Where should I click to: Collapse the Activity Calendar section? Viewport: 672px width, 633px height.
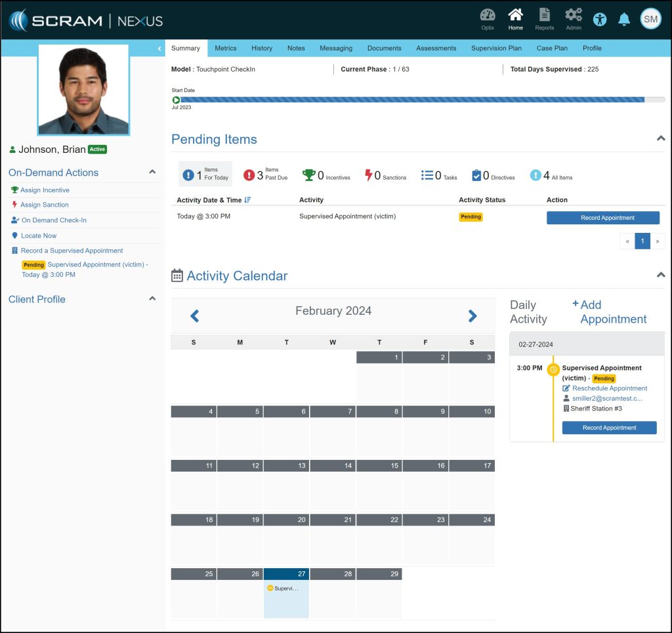point(660,276)
